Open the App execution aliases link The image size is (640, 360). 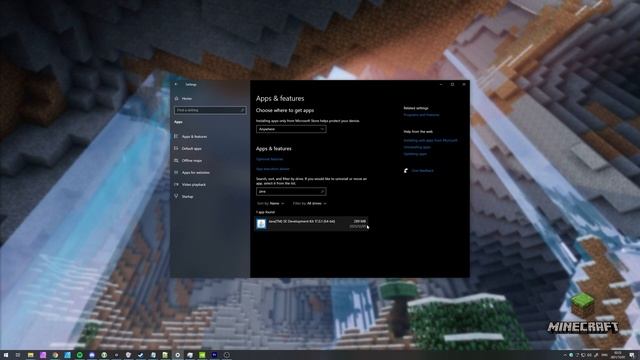pyautogui.click(x=273, y=169)
